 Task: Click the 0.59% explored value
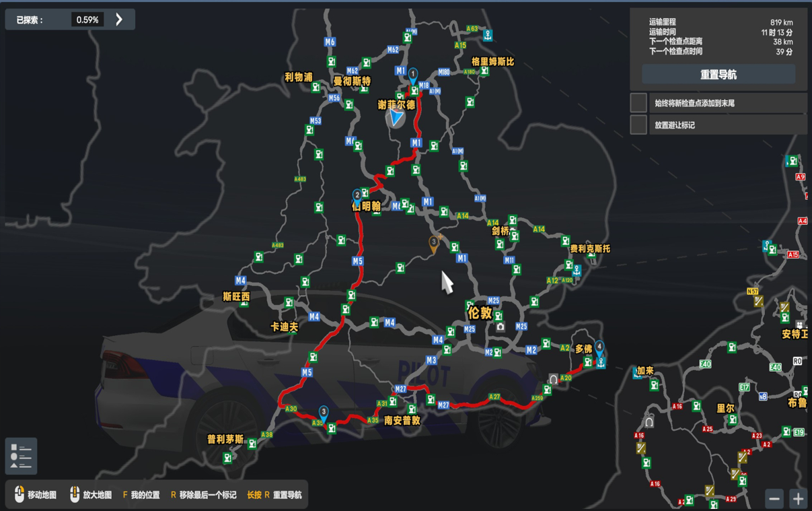(x=87, y=20)
